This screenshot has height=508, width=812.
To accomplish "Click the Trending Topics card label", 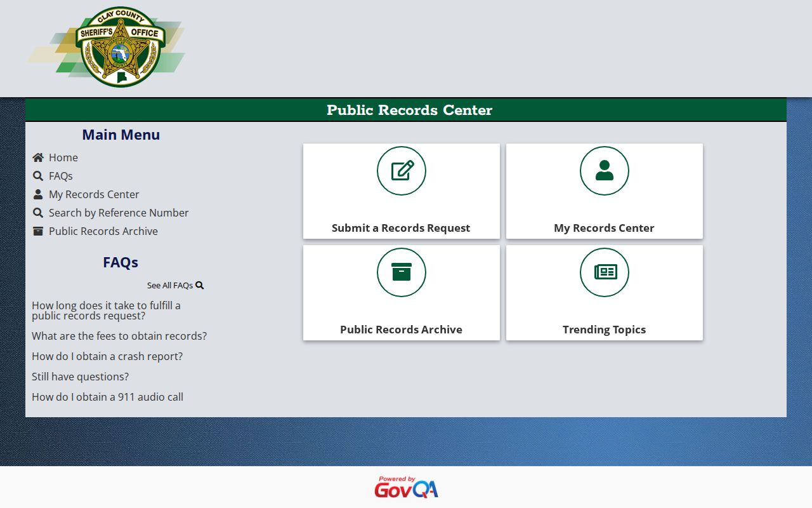I will 604,330.
